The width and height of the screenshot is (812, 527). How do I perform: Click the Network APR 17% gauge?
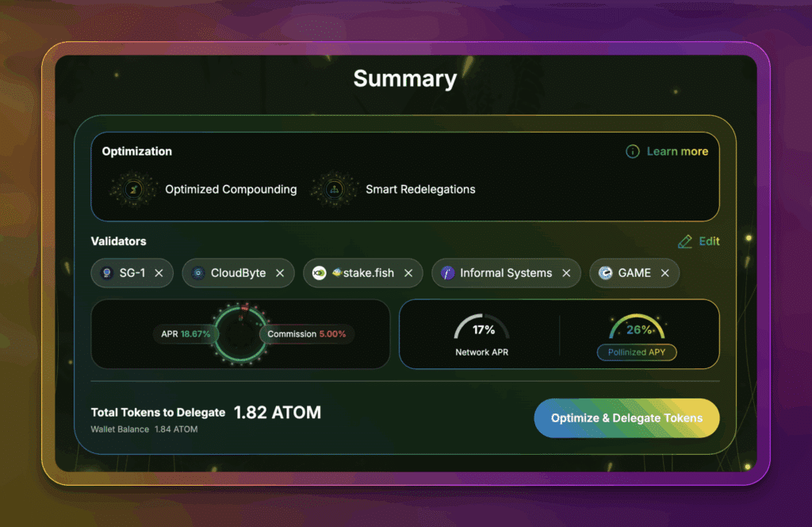click(483, 329)
